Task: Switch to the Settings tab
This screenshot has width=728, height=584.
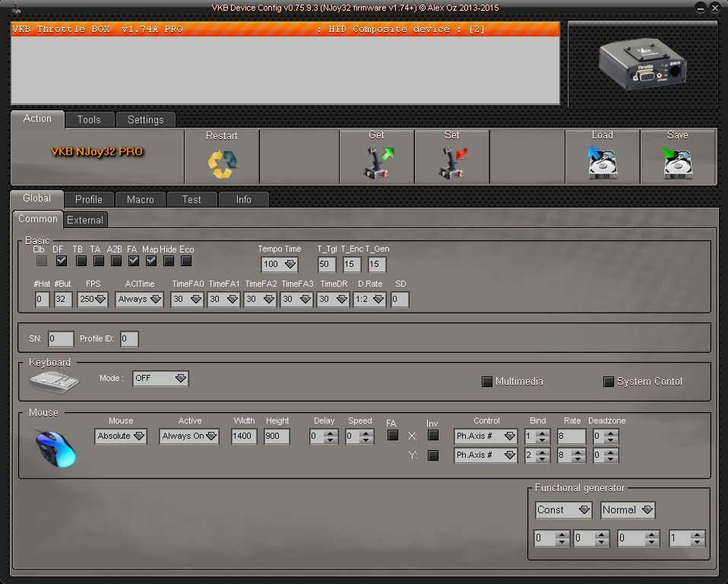Action: coord(146,120)
